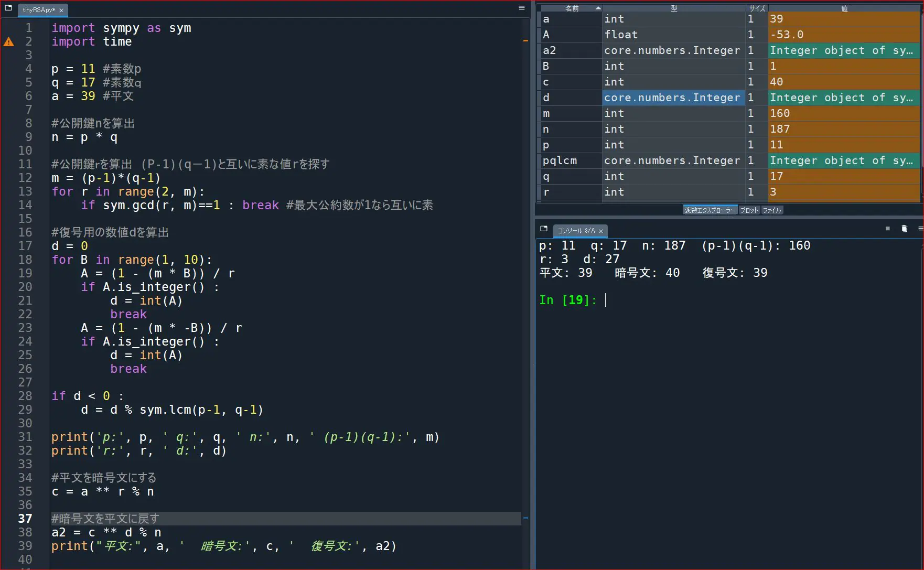The width and height of the screenshot is (924, 570).
Task: Click the trash icon to clear console variables
Action: 904,229
